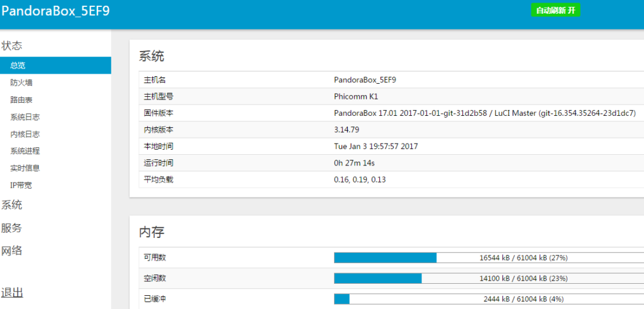Open the 系统进程 page
644x309 pixels.
click(x=25, y=151)
